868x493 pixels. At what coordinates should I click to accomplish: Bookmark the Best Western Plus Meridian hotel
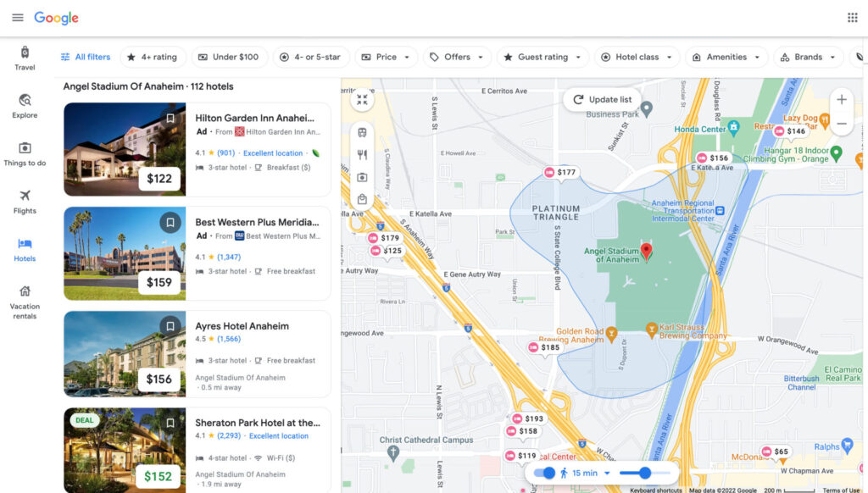(x=170, y=223)
